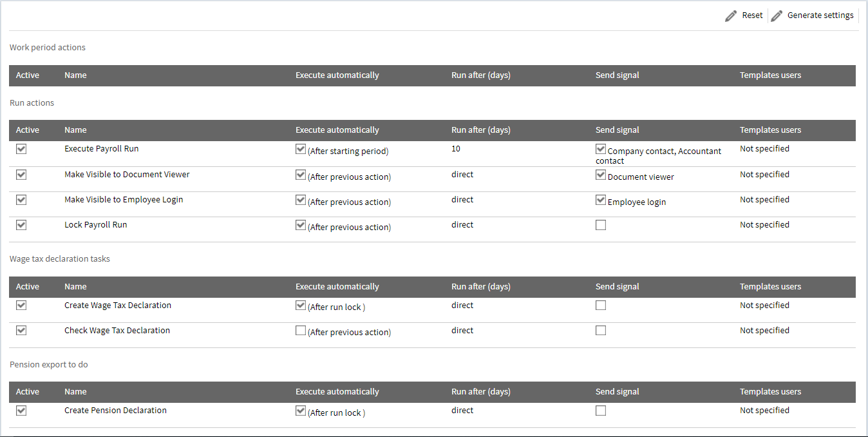Toggle Active checkbox for Make Visible to Document Viewer
The width and height of the screenshot is (868, 437).
(21, 175)
